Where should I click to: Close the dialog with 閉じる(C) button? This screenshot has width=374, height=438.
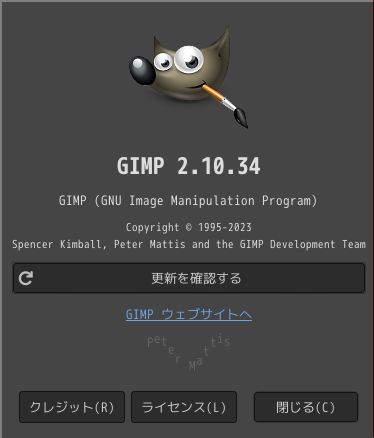tap(306, 407)
